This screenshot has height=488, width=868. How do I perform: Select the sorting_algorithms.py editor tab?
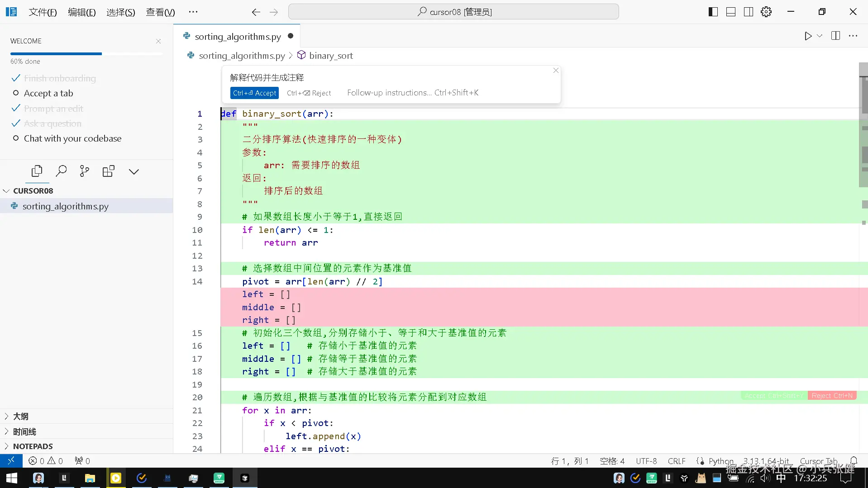[x=237, y=36]
